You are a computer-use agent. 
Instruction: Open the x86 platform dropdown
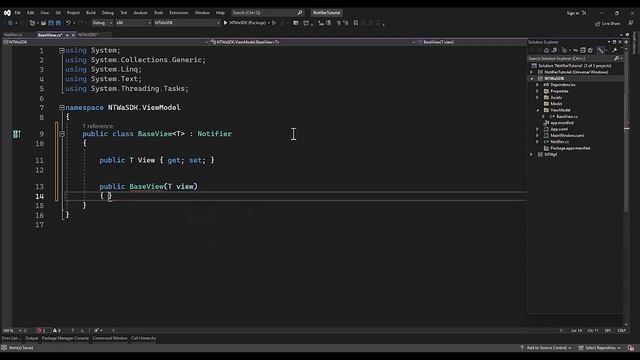click(x=133, y=23)
